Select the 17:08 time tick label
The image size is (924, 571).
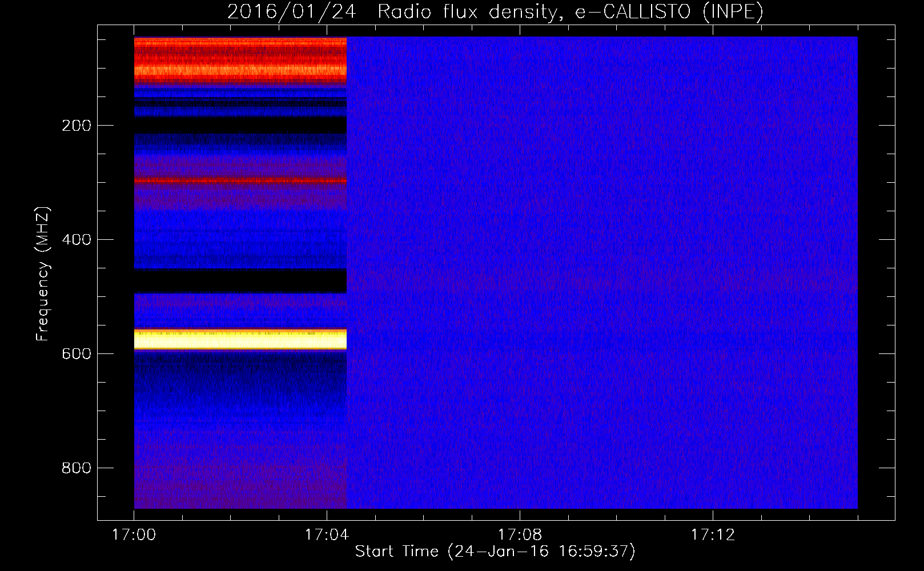click(520, 535)
